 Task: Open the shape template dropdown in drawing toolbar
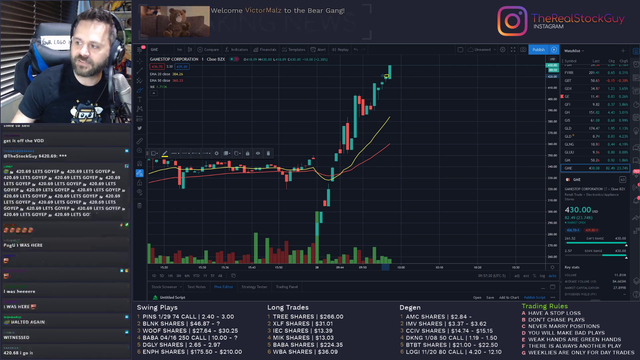coord(154,153)
